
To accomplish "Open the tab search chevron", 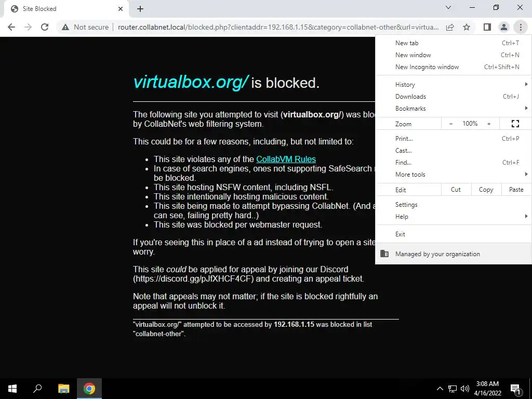I will pos(448,7).
